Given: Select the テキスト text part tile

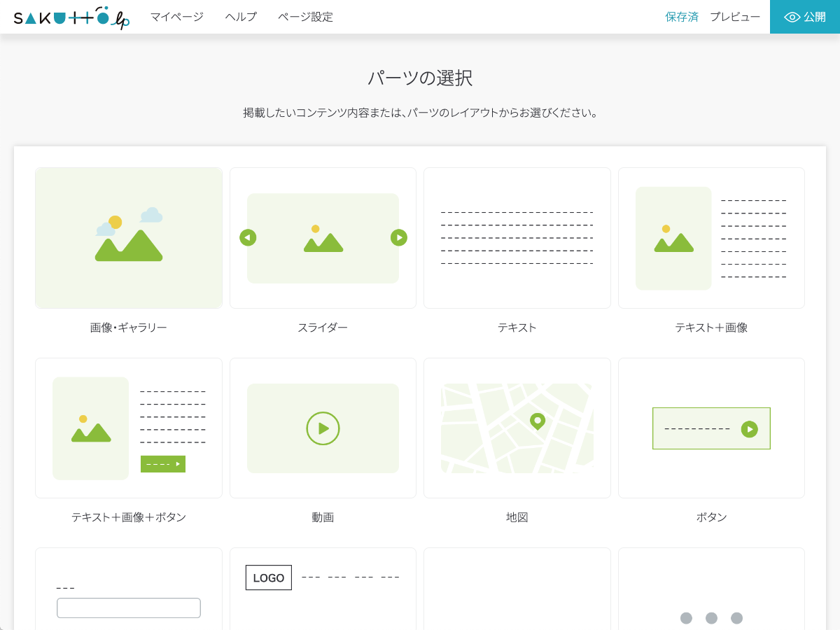Looking at the screenshot, I should (x=517, y=238).
